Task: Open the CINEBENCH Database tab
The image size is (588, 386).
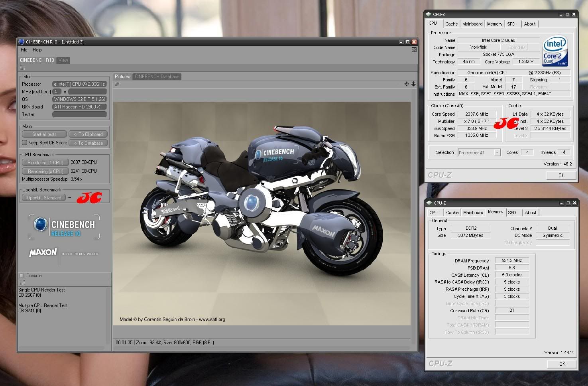Action: [x=157, y=77]
